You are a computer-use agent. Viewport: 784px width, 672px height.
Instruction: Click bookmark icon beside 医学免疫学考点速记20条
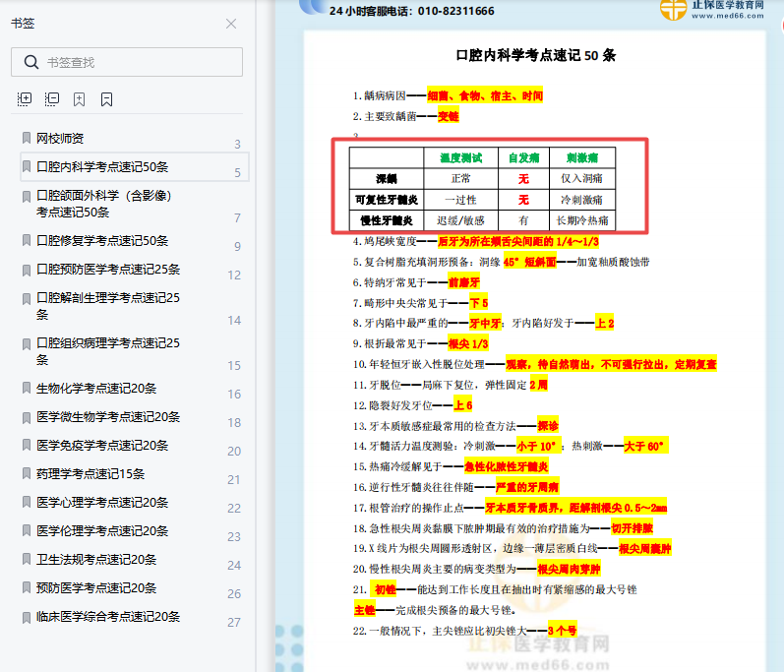coord(27,445)
